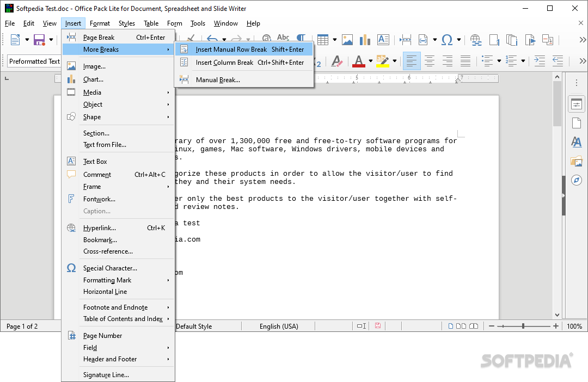Viewport: 588px width, 382px height.
Task: Click the document modified save status icon
Action: tap(378, 326)
